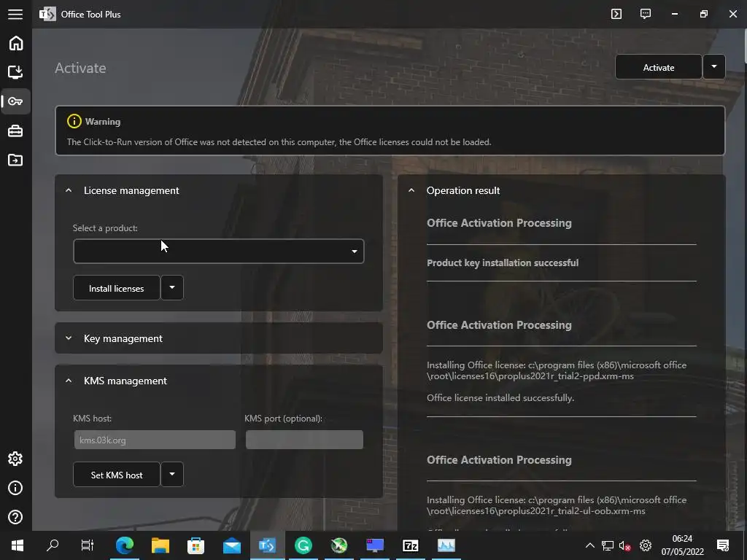Click the KMS port optional field
The height and width of the screenshot is (560, 747).
click(x=304, y=440)
